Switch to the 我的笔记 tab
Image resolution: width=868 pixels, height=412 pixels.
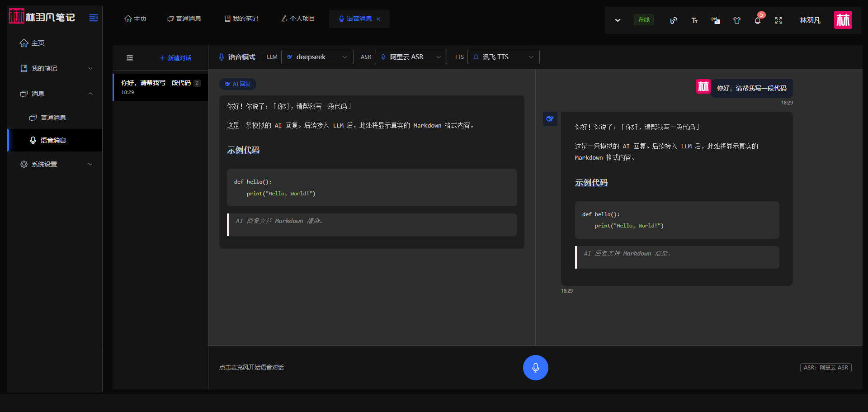(241, 19)
